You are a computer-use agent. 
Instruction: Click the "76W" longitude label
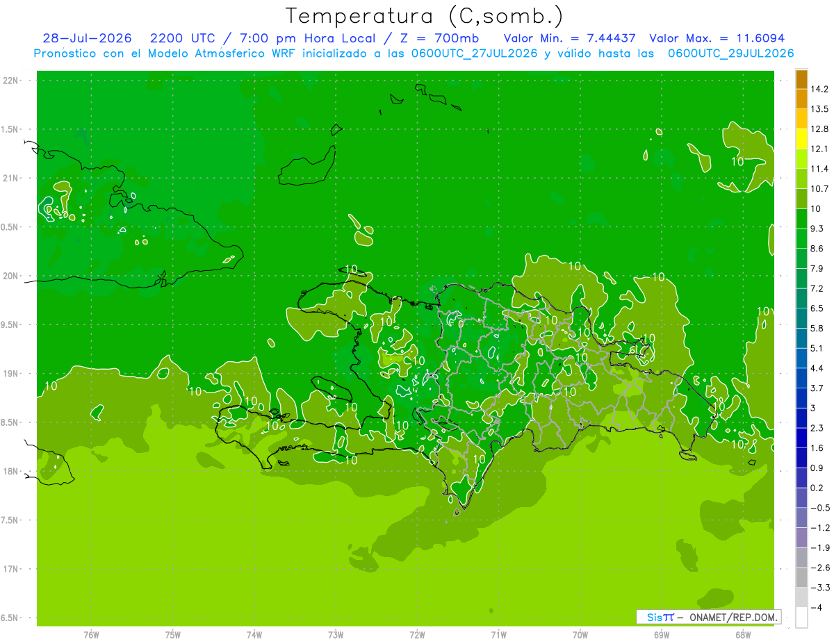click(x=91, y=635)
